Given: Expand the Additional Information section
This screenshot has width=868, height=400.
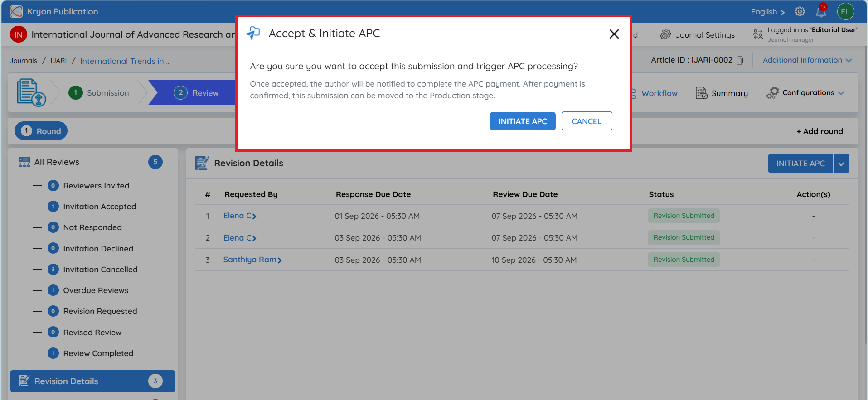Looking at the screenshot, I should [807, 60].
